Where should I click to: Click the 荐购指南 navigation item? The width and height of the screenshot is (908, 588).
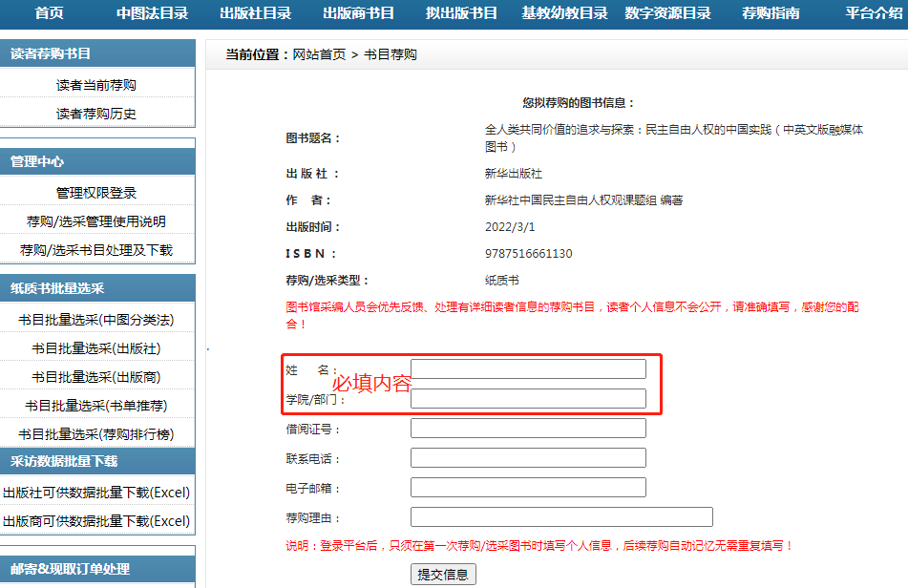[771, 13]
